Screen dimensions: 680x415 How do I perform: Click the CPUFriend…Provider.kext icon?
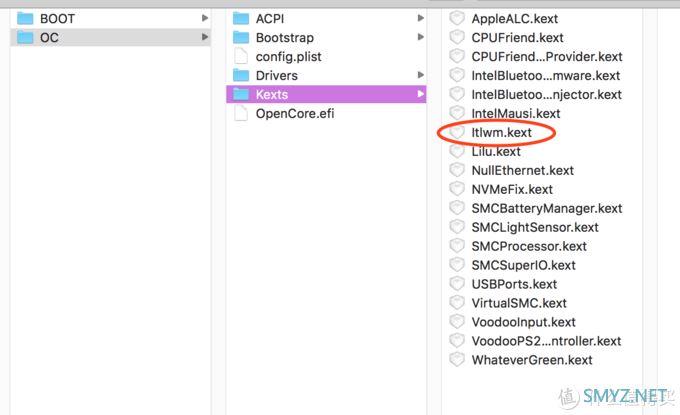457,56
